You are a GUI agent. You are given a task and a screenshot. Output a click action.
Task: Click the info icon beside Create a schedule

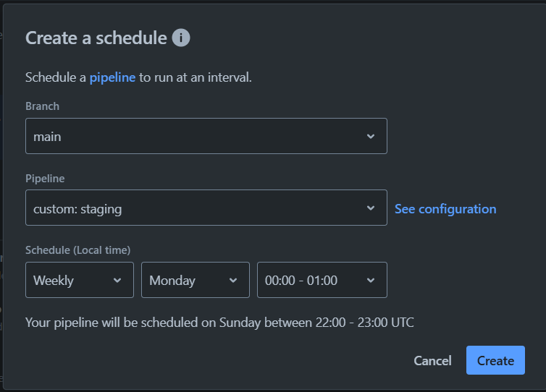[x=181, y=38]
